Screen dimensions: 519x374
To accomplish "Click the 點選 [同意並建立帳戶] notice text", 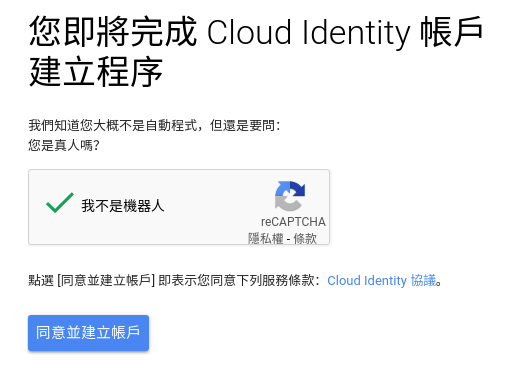I will [x=92, y=280].
